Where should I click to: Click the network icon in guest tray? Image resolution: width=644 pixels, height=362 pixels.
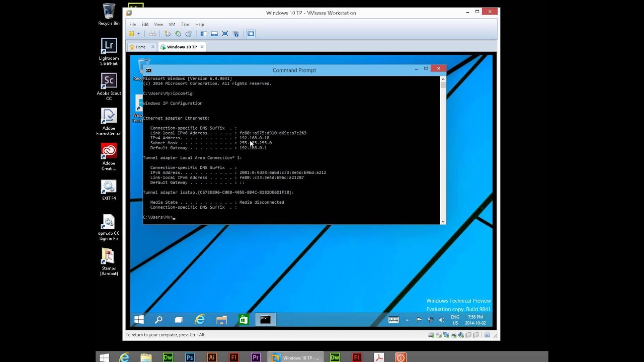coord(431,320)
